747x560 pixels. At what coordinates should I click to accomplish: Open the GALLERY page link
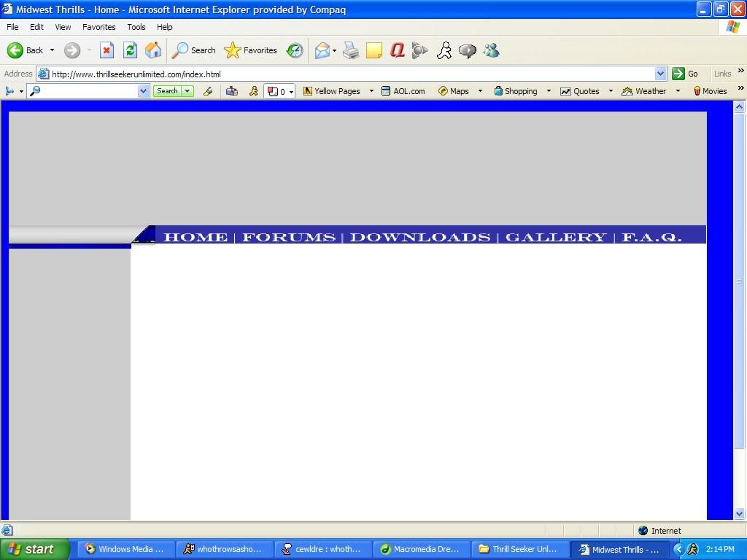coord(556,237)
